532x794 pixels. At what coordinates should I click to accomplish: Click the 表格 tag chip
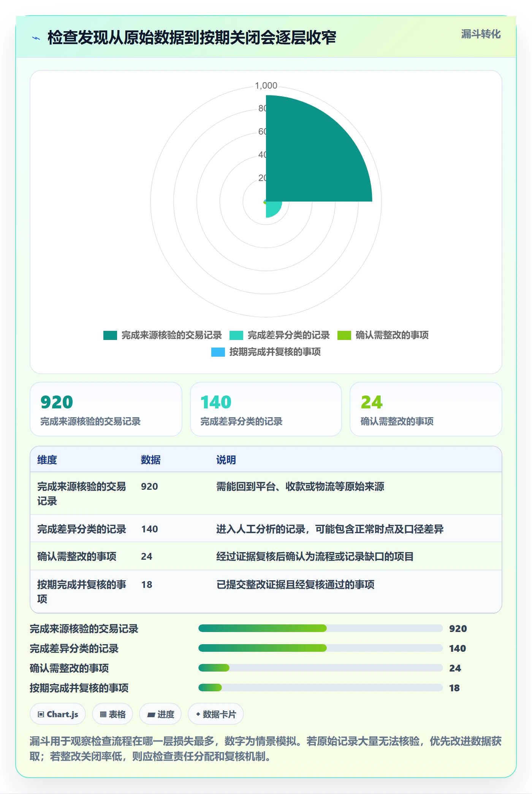click(x=112, y=714)
